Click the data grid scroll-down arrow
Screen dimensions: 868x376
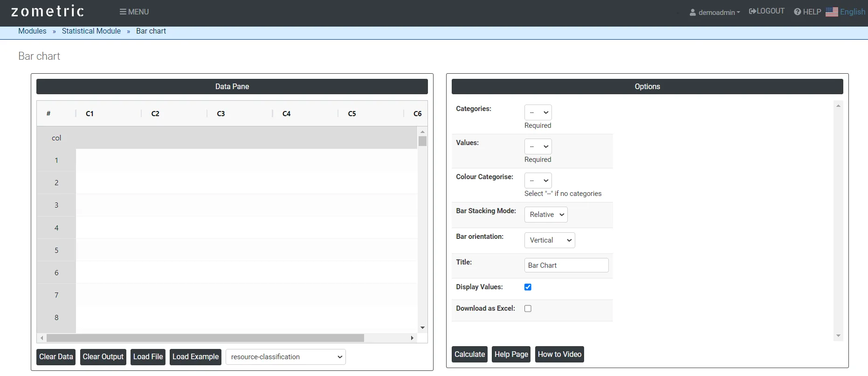click(422, 327)
